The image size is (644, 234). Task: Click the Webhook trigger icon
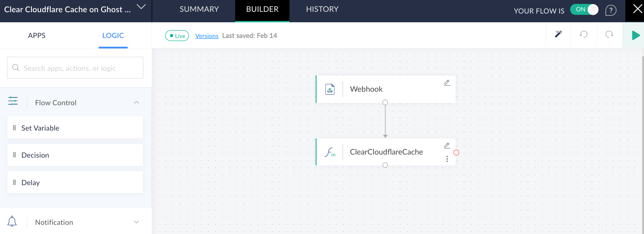coord(330,89)
